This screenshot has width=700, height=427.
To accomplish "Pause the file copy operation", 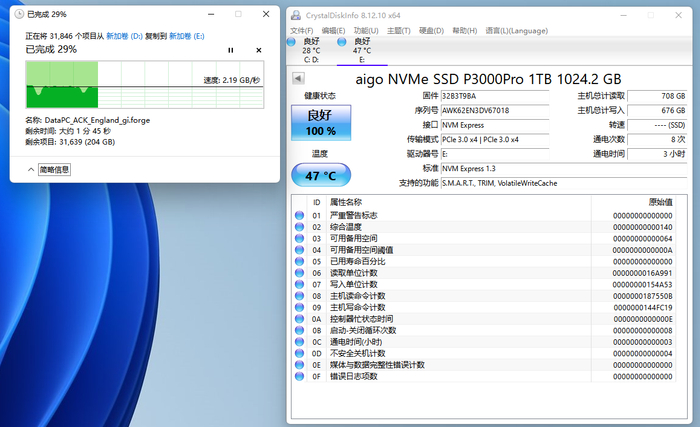I will (x=230, y=50).
